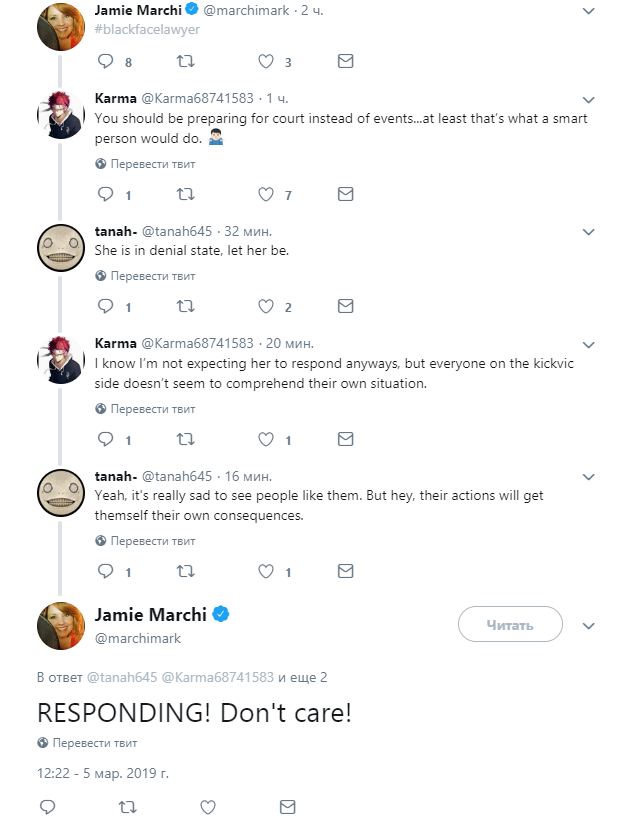Send Karma's 'kickvic side' tweet via direct message
Screen dimensions: 637x832
[346, 439]
